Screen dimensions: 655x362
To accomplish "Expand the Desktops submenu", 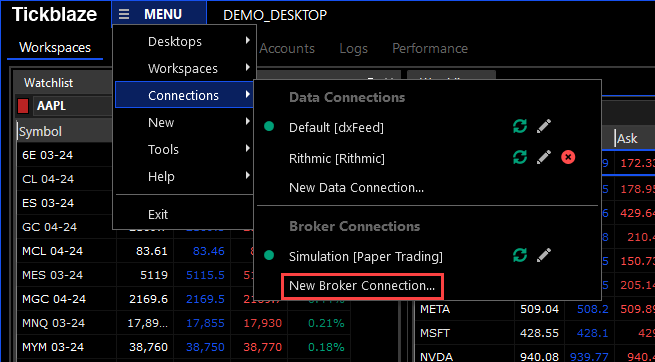I will coord(184,42).
